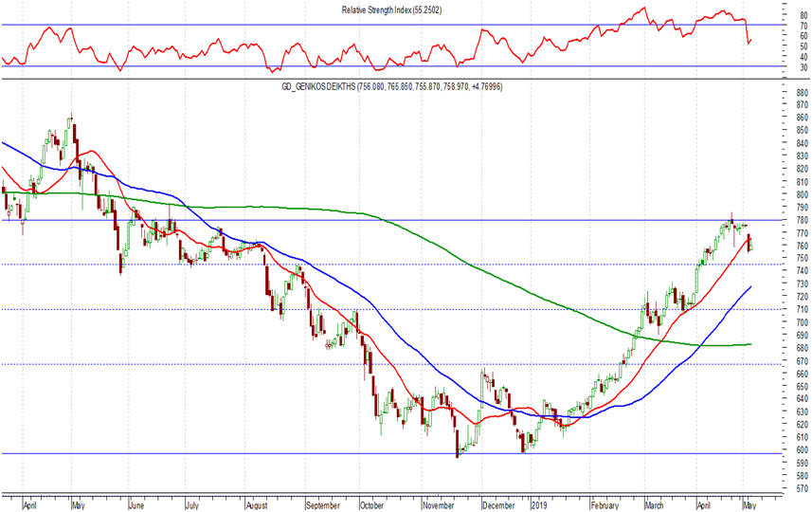Click the RSI 30 level axis label
This screenshot has height=512, width=812.
(x=803, y=68)
